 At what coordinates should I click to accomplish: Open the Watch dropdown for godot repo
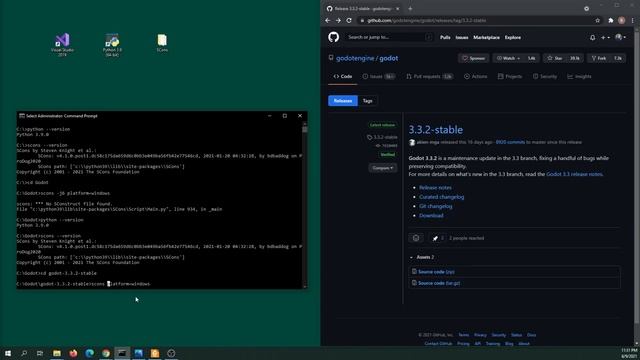(509, 58)
